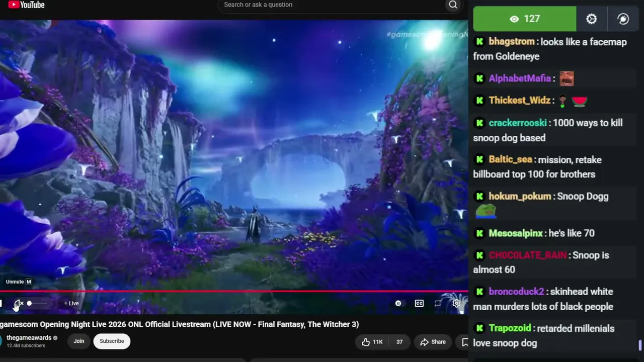The width and height of the screenshot is (644, 362).
Task: Join the thegameawards channel membership
Action: (x=79, y=341)
